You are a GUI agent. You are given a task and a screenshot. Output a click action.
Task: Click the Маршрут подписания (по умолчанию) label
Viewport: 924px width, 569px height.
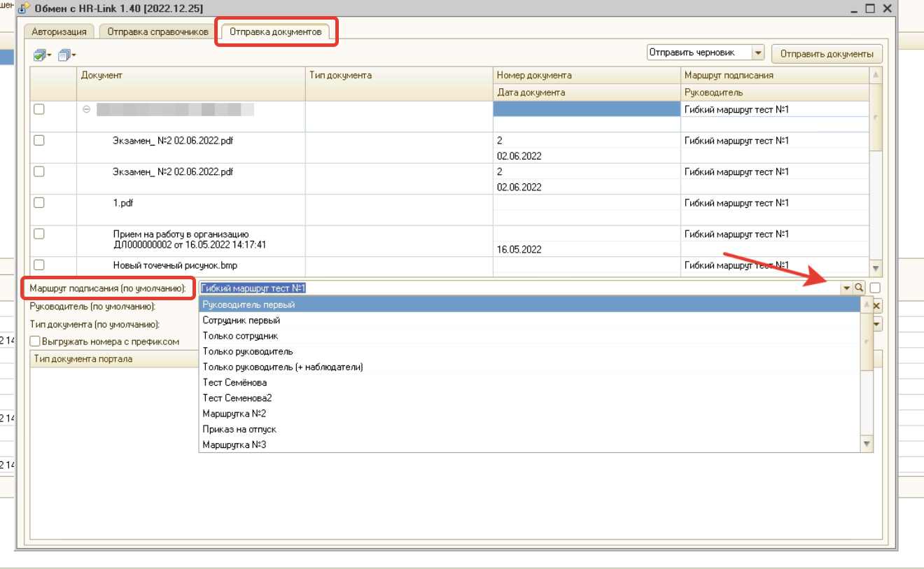coord(108,288)
